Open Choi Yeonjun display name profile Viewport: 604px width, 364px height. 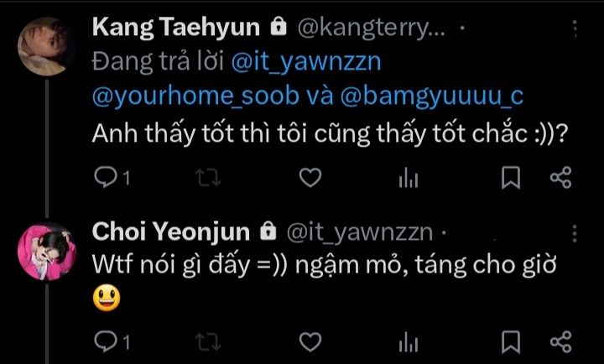coord(171,232)
